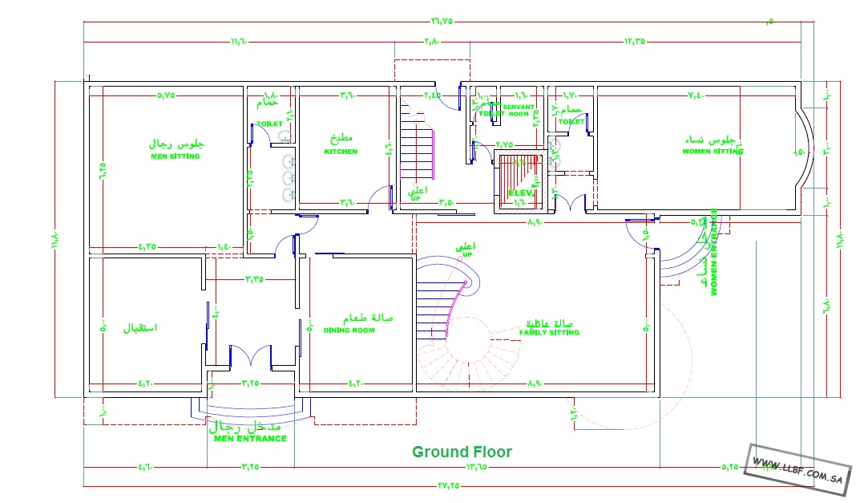
Task: Select the curved bay window of women sitting
Action: coord(804,151)
